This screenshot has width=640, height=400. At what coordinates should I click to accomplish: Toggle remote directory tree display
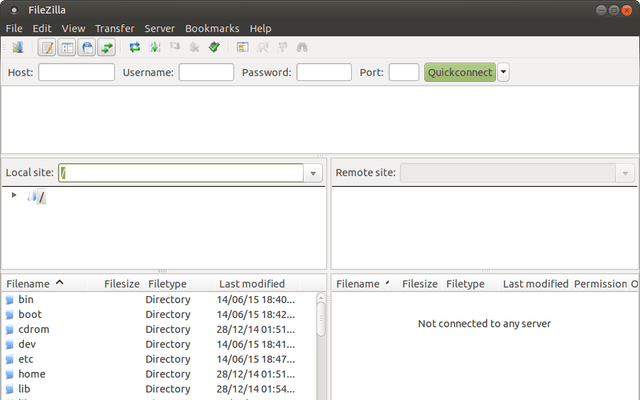[x=87, y=47]
